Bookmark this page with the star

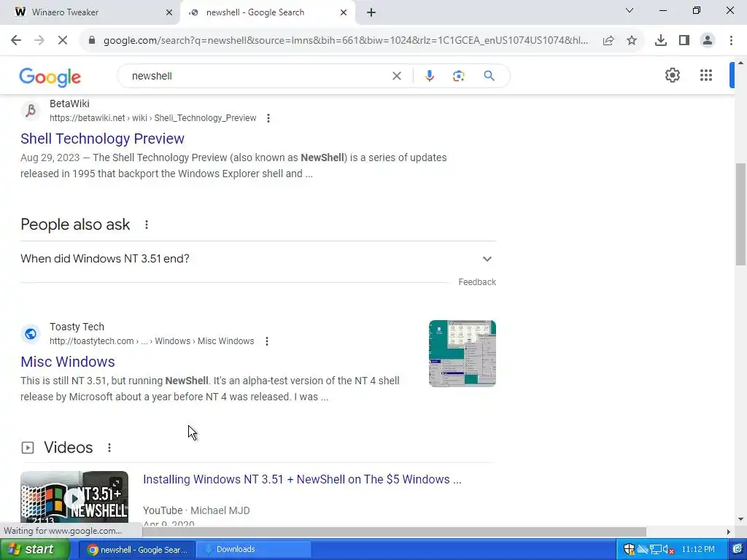click(x=632, y=41)
